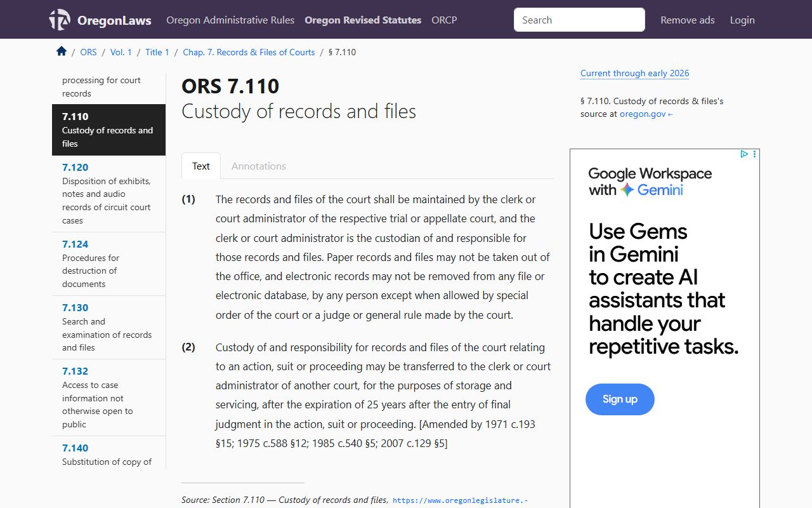
Task: Select current sidebar item 7.110 Custody of records
Action: tap(108, 130)
